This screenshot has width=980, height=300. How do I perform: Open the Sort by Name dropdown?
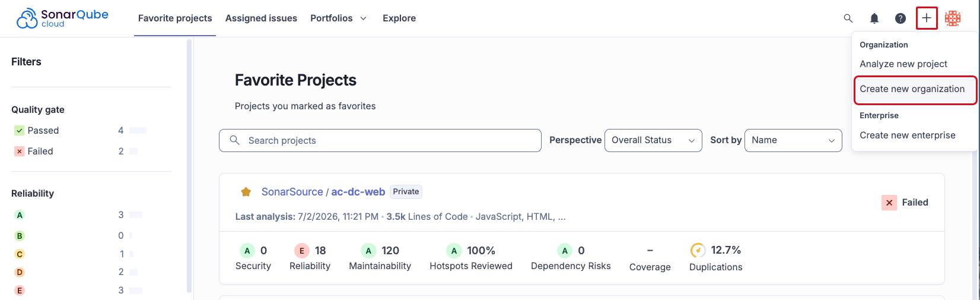[793, 140]
